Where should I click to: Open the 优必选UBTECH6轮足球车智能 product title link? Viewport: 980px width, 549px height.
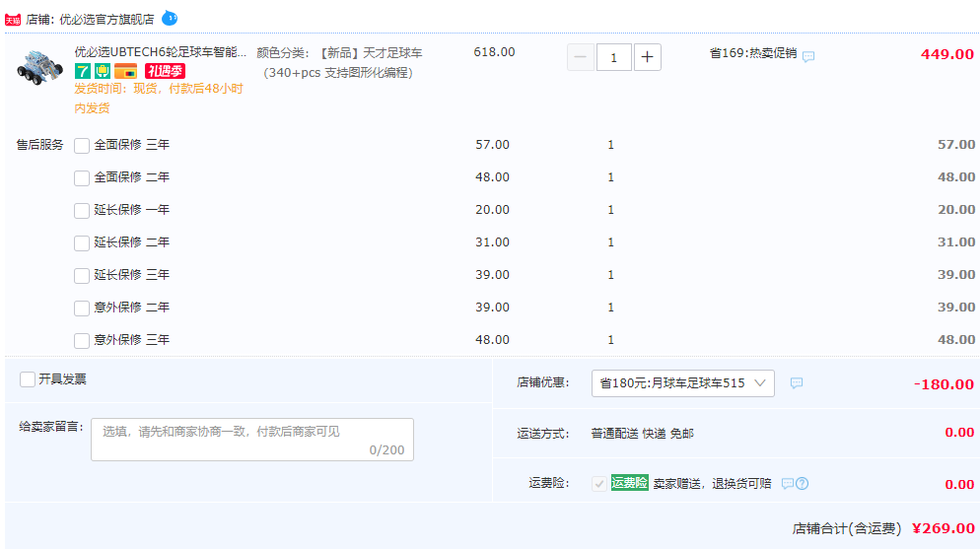160,52
